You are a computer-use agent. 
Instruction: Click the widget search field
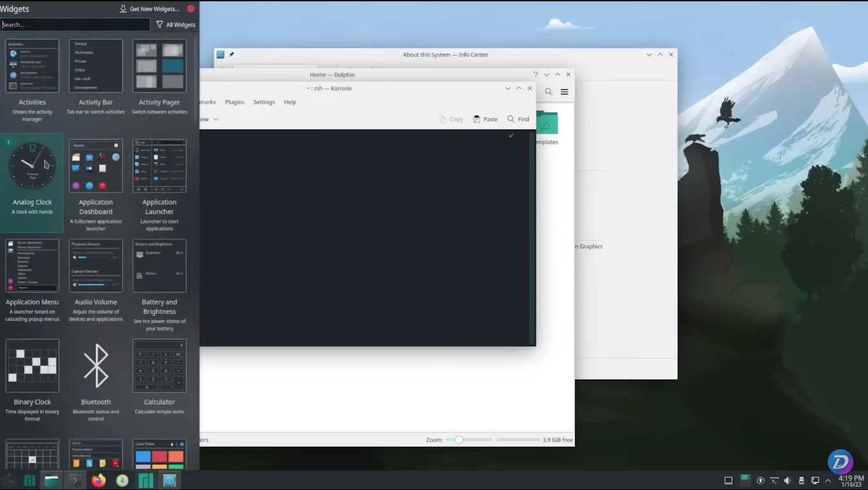pyautogui.click(x=75, y=24)
